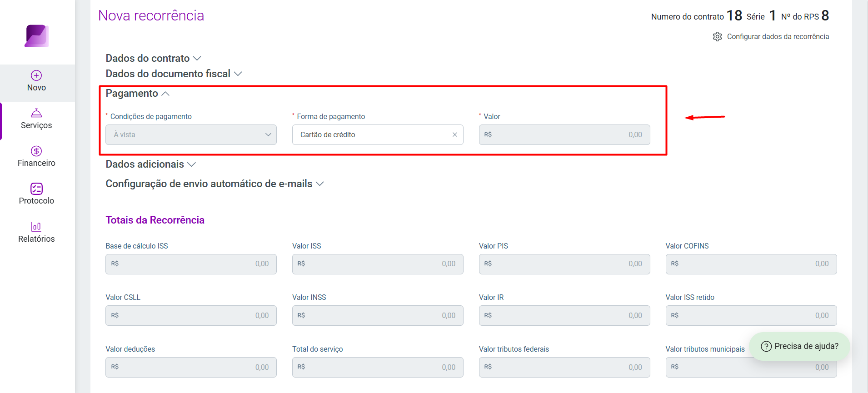Click the Nº do RPS 8 text
868x393 pixels.
click(x=805, y=16)
